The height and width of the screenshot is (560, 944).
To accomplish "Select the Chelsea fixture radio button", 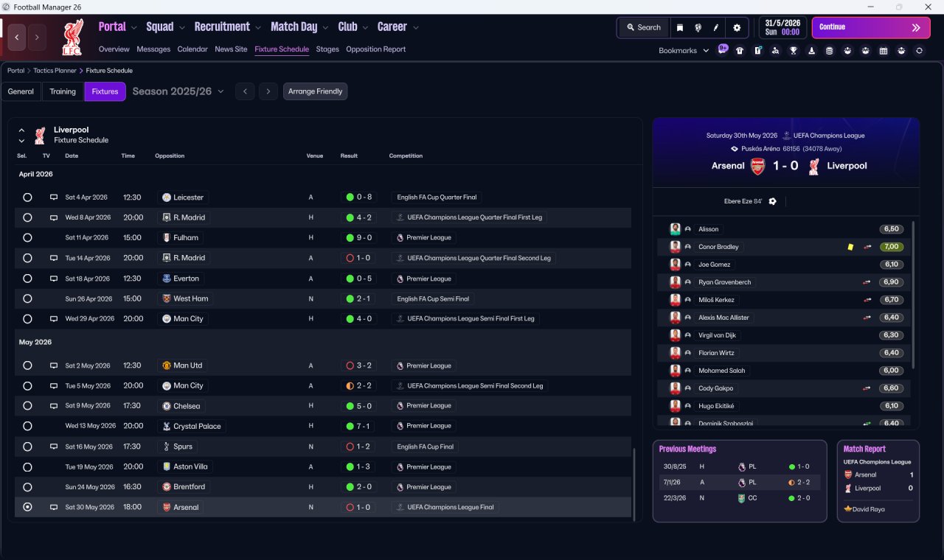I will [27, 406].
